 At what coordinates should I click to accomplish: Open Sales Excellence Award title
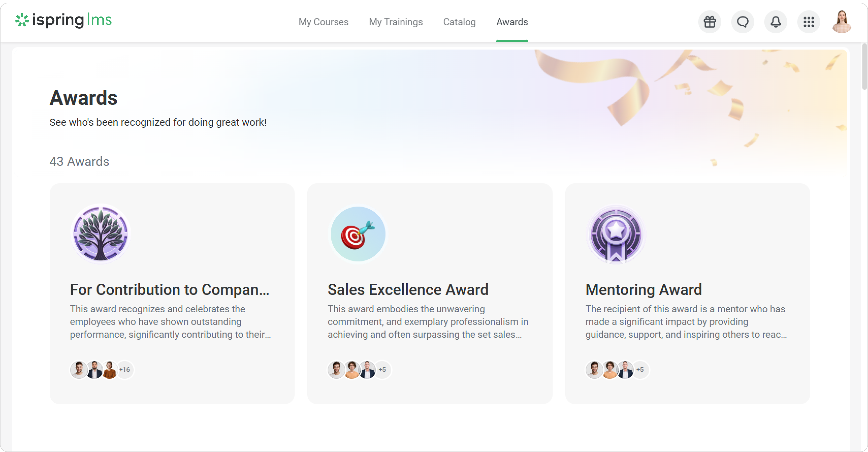(408, 290)
